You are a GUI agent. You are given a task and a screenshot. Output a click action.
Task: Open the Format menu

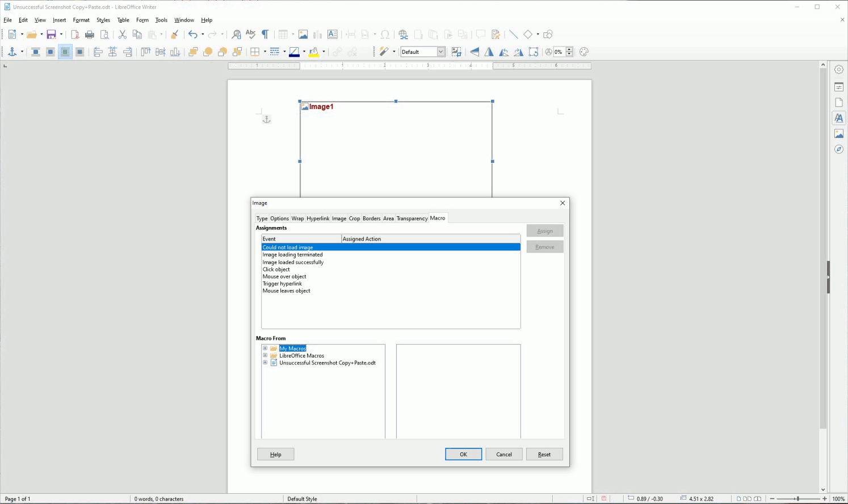tap(81, 20)
